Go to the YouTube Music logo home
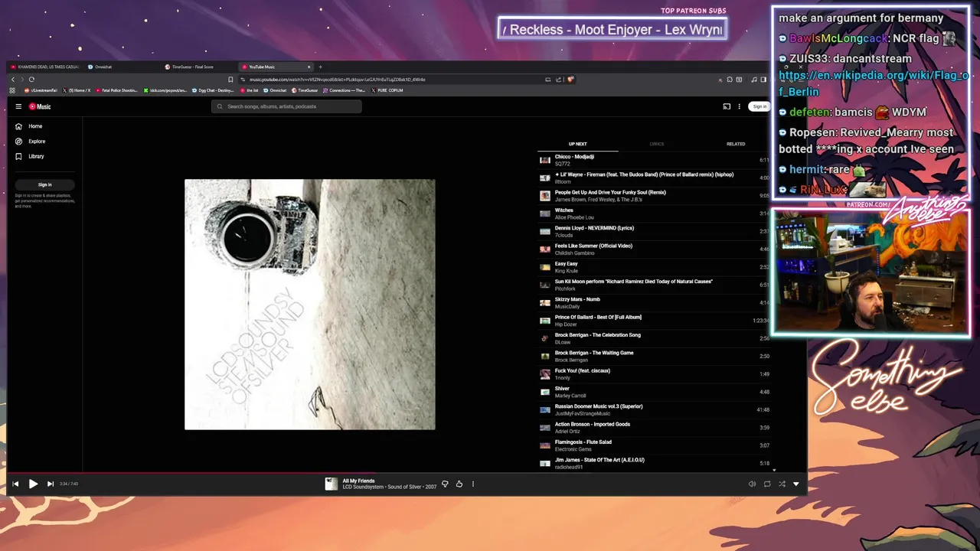 click(40, 106)
